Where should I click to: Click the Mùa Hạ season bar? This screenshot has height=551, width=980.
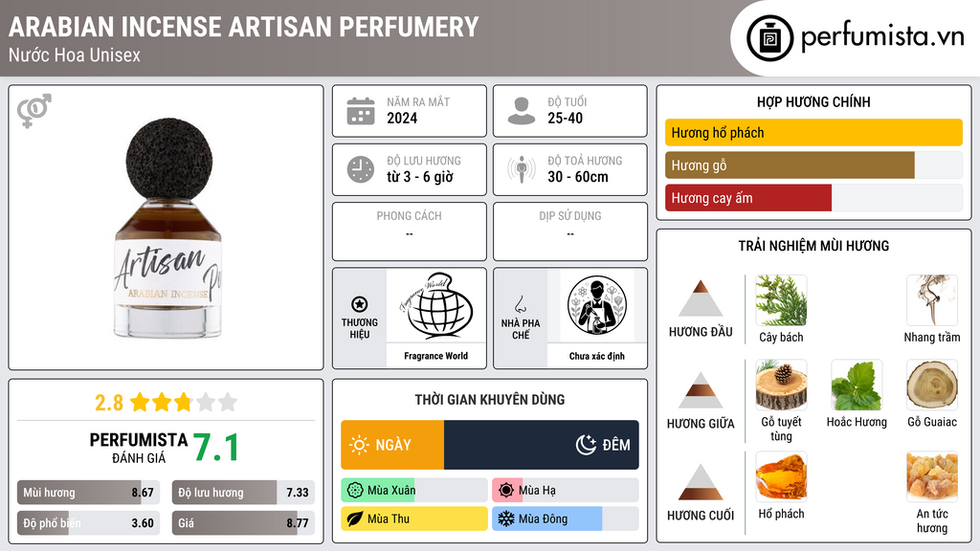[x=566, y=491]
